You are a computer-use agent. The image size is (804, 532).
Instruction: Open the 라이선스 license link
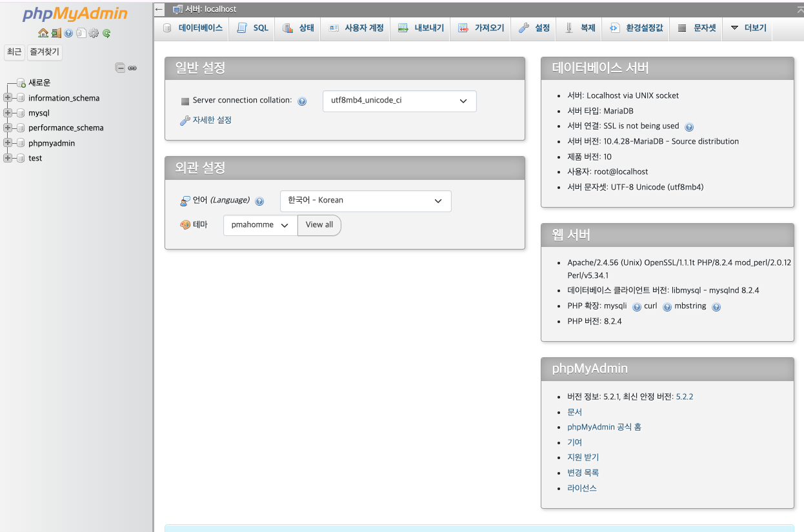(582, 488)
